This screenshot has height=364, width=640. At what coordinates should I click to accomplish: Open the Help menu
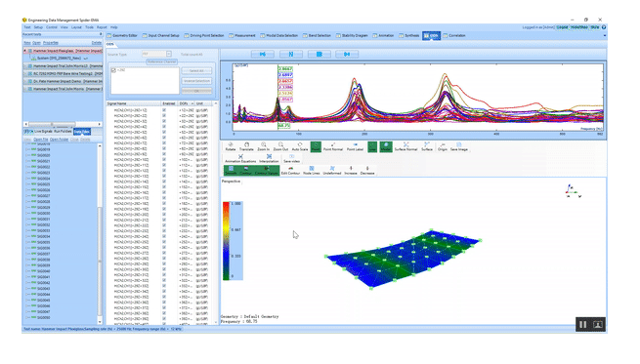pyautogui.click(x=114, y=27)
